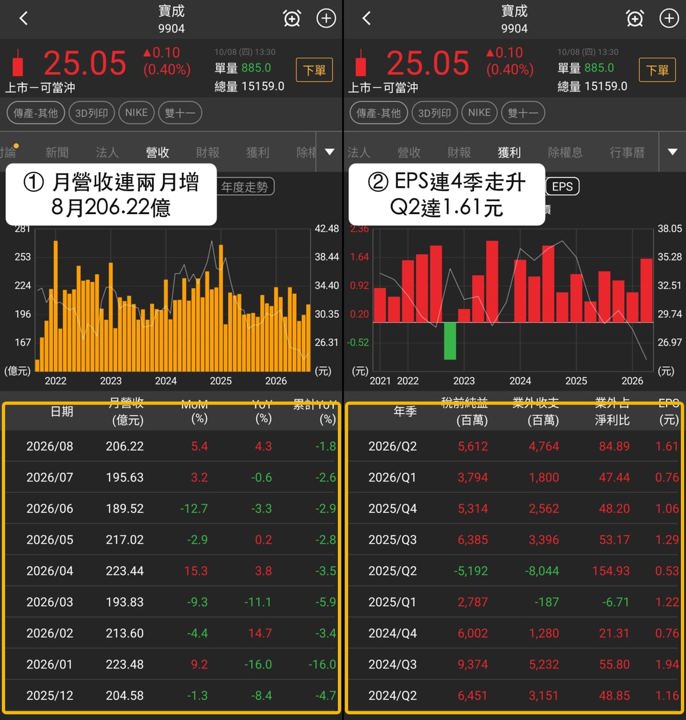Select 2024/Q3 earnings row
This screenshot has height=720, width=686.
click(514, 664)
